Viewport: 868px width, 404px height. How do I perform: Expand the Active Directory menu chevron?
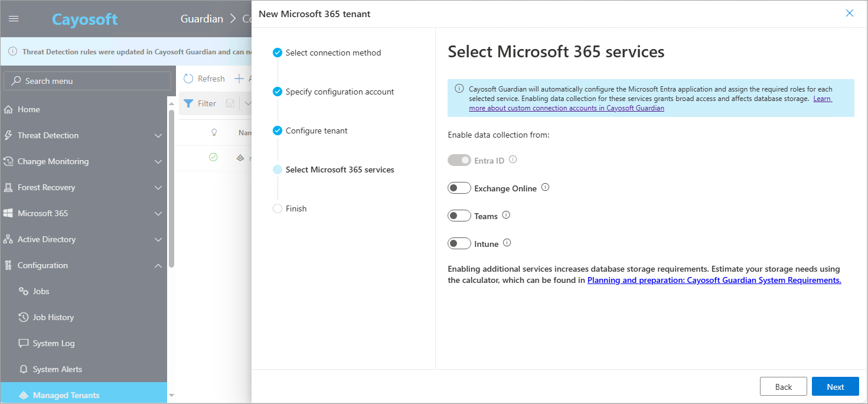tap(158, 240)
